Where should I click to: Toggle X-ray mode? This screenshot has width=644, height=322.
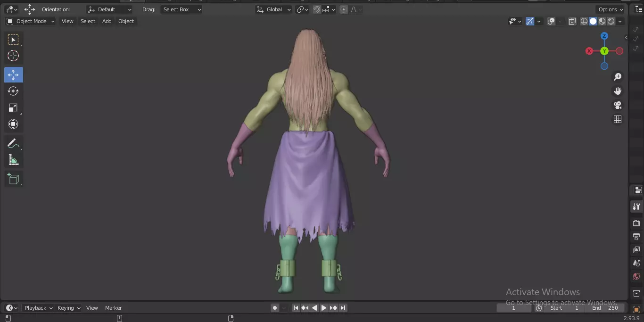(x=572, y=21)
